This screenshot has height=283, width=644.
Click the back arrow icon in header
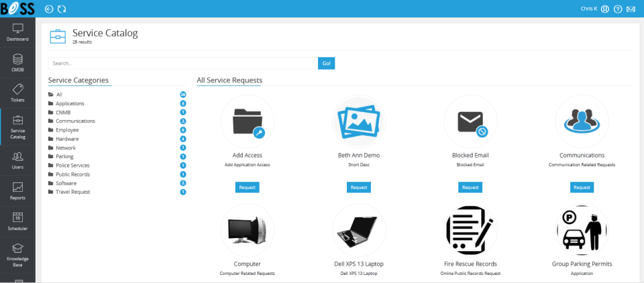click(49, 9)
